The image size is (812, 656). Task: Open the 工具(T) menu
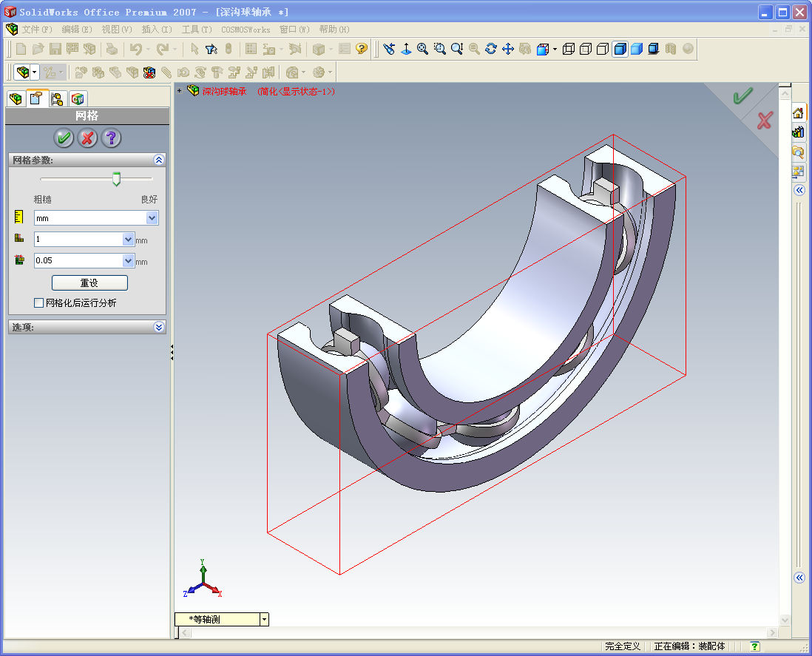(x=197, y=30)
